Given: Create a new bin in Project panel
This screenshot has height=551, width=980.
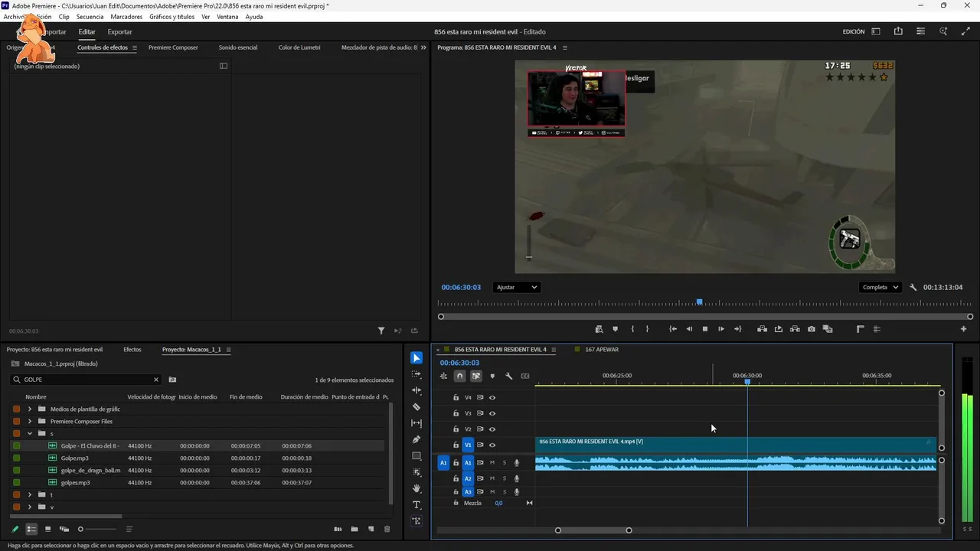Looking at the screenshot, I should [354, 529].
